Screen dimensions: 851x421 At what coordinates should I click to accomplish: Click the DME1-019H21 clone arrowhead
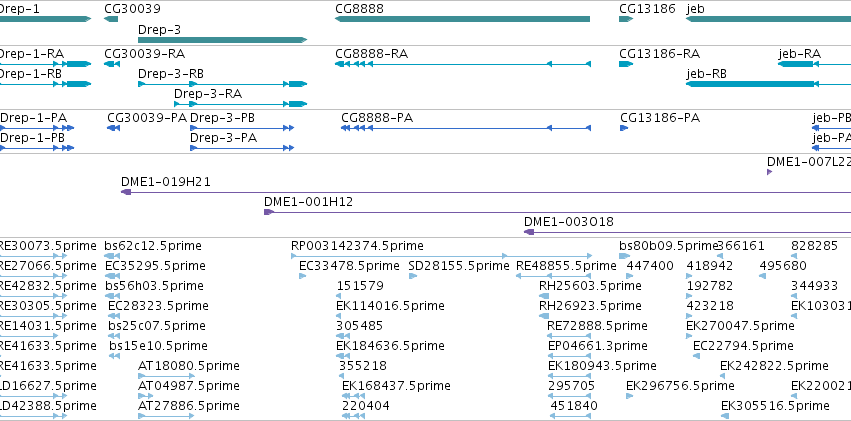[126, 192]
